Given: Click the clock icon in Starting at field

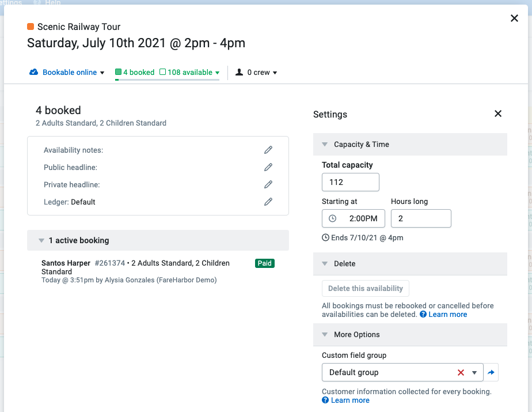Looking at the screenshot, I should pos(333,218).
